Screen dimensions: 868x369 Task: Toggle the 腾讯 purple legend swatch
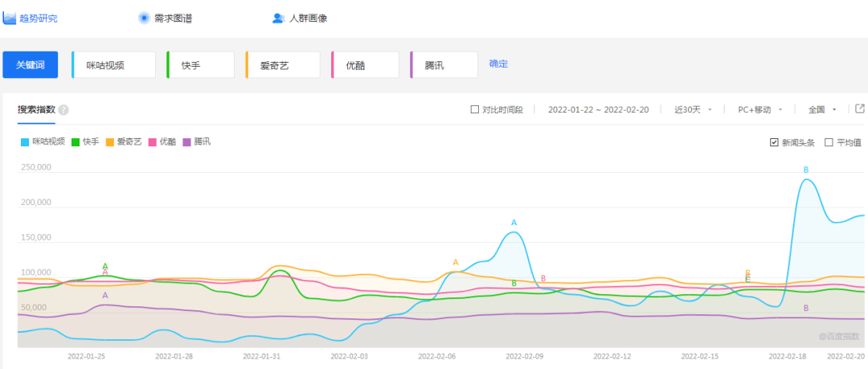coord(186,142)
